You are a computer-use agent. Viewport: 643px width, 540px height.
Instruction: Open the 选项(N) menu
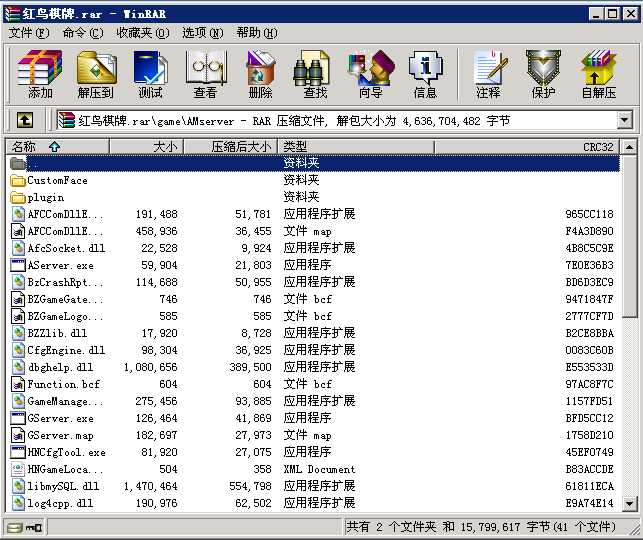pos(203,33)
